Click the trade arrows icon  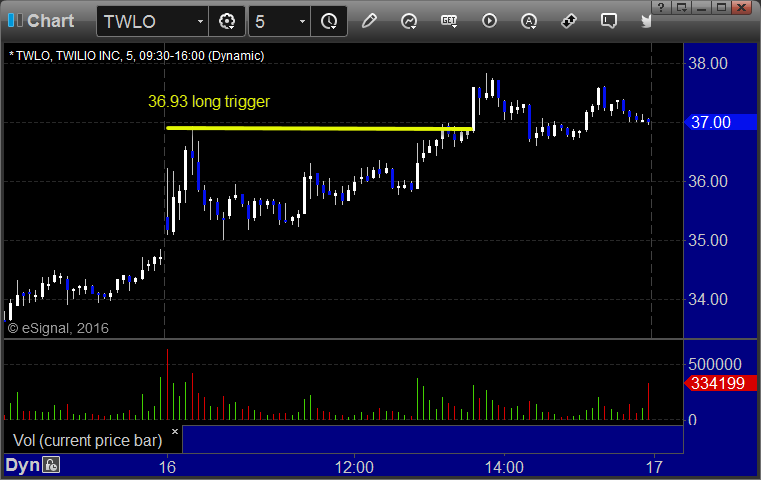(x=568, y=21)
